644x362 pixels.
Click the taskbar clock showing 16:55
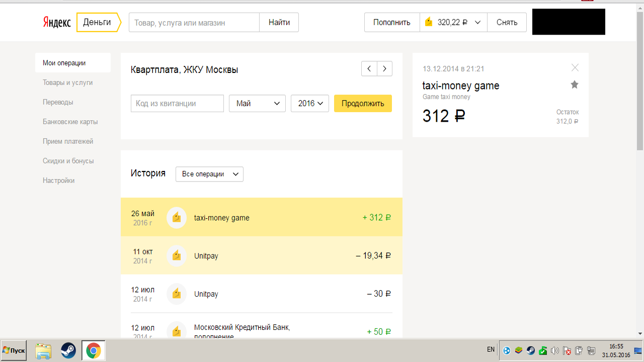[616, 350]
